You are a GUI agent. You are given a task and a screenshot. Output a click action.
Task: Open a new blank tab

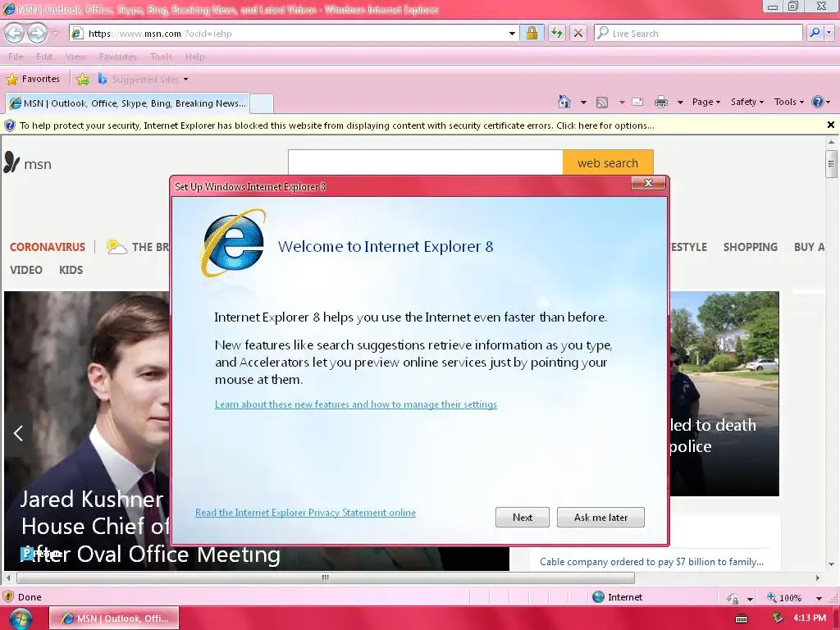tap(262, 103)
